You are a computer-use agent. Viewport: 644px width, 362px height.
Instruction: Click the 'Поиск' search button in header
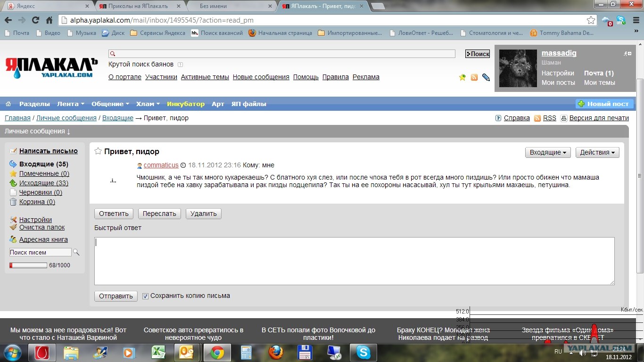pos(478,54)
